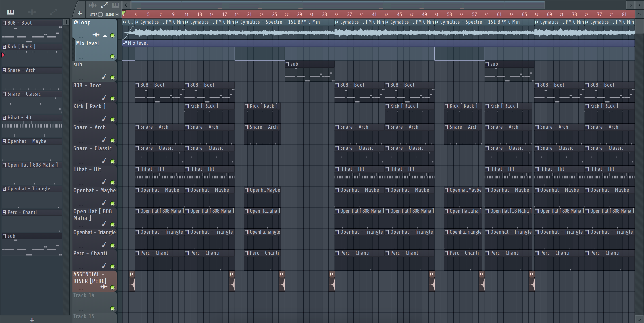The height and width of the screenshot is (323, 644).
Task: Click the Kick [ Rack ] track note icon
Action: click(x=104, y=118)
